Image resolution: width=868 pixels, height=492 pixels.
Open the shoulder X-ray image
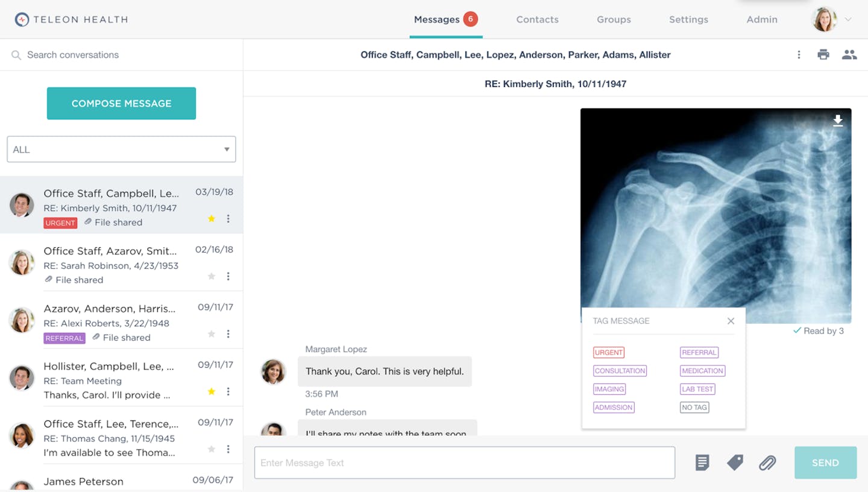715,216
